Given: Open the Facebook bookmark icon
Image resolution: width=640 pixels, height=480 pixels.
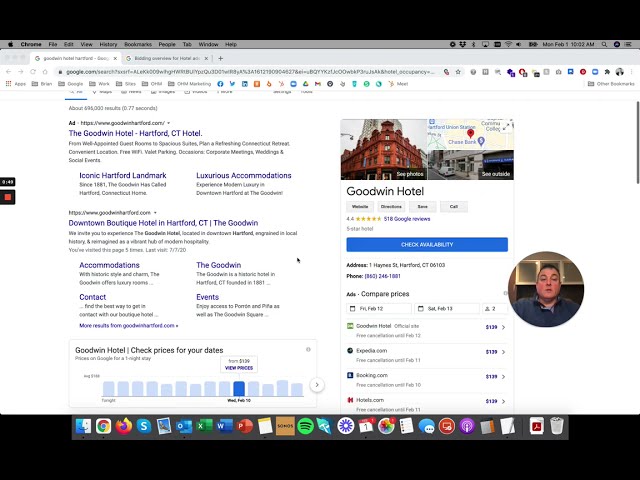Looking at the screenshot, I should 220,84.
